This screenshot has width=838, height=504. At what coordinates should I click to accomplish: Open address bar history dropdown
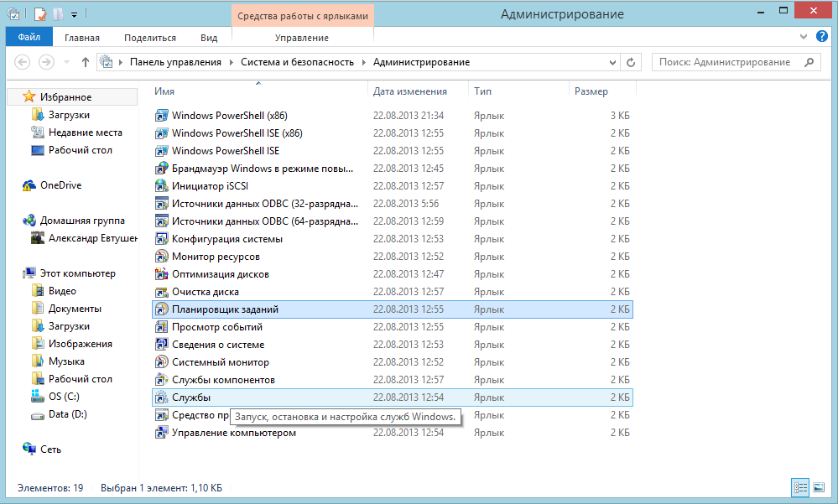pyautogui.click(x=612, y=62)
